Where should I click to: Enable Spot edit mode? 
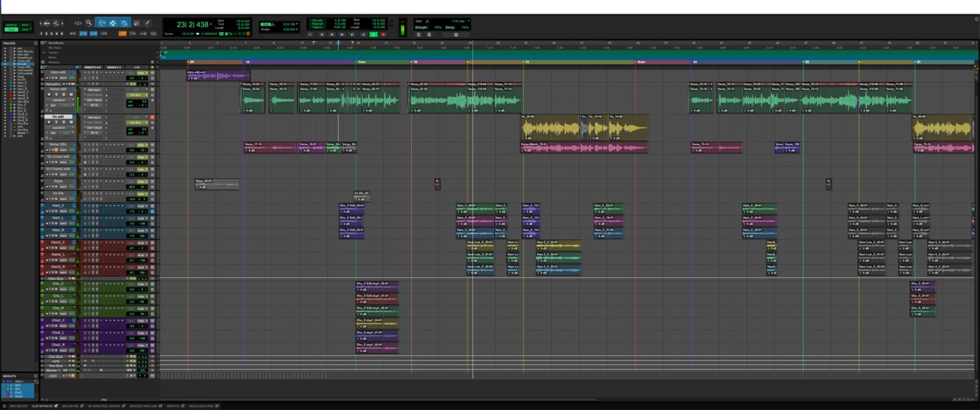(x=25, y=26)
